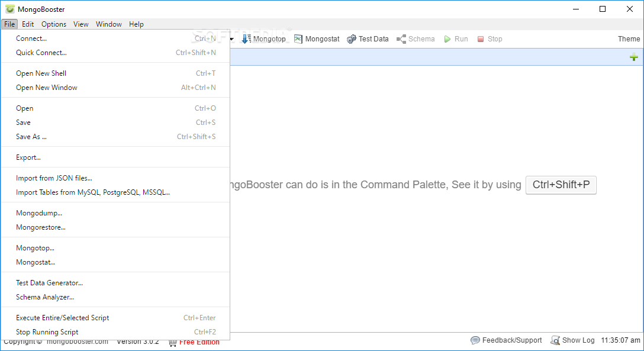The width and height of the screenshot is (644, 351).
Task: Click the green Run arrow icon
Action: [x=447, y=39]
